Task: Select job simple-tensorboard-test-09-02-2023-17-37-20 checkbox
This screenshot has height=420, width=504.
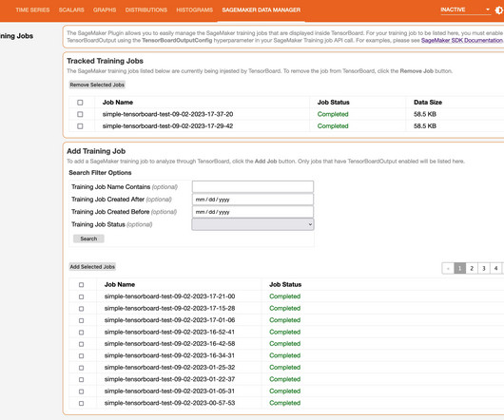Action: click(80, 114)
